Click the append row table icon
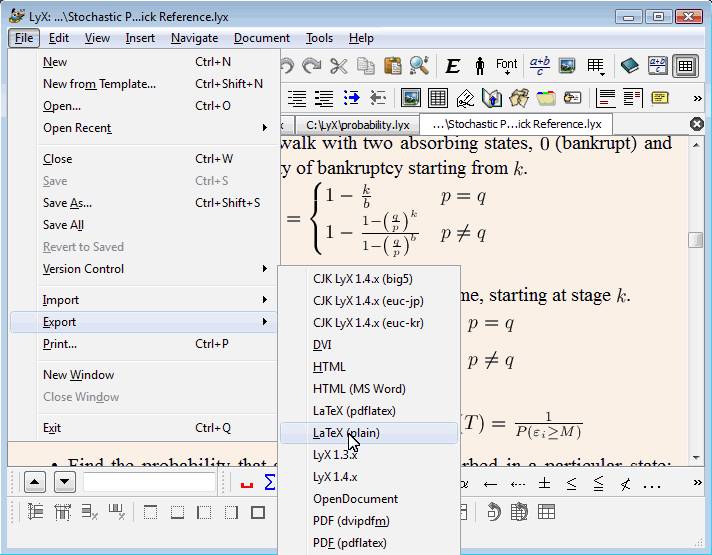The height and width of the screenshot is (555, 712). [x=35, y=512]
